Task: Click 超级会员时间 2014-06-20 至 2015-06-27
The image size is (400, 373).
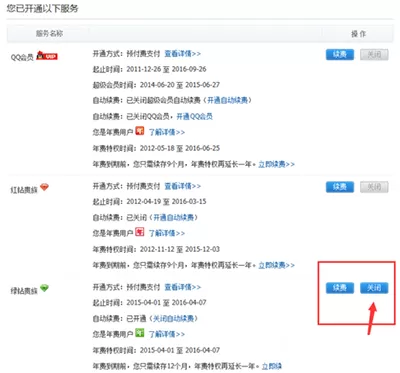Action: click(x=156, y=85)
